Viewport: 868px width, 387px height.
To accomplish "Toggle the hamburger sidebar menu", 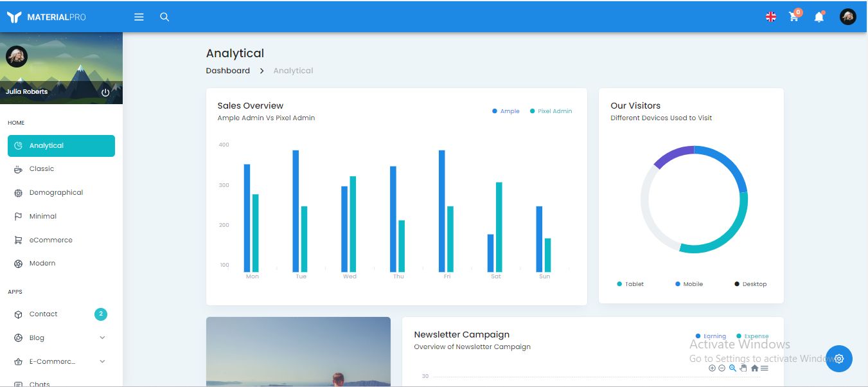I will [139, 17].
